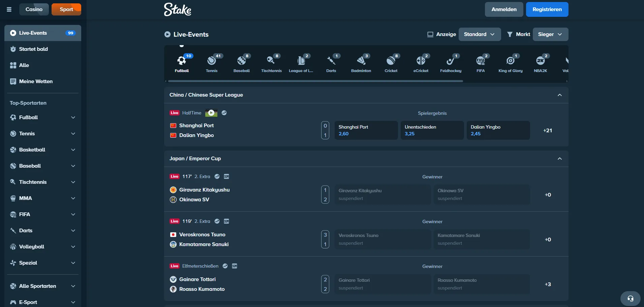This screenshot has width=644, height=307.
Task: Switch to the Casino tab
Action: [34, 9]
